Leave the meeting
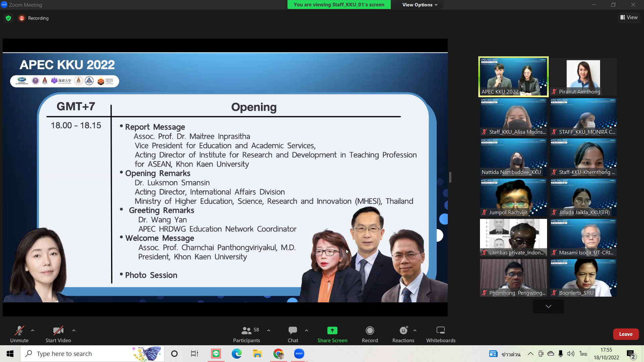 (626, 334)
